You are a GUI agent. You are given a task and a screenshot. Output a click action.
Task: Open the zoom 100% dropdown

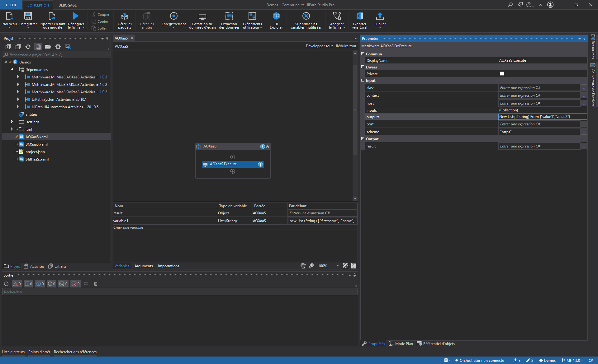coord(338,266)
